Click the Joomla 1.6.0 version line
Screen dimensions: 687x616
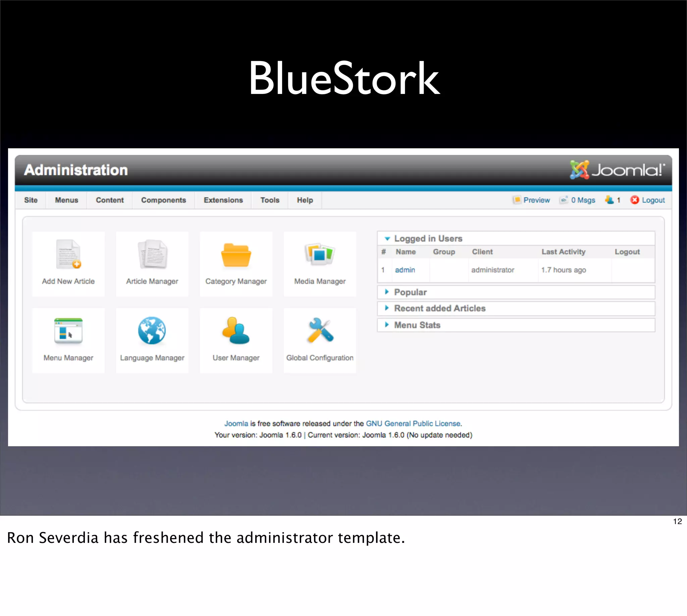coord(343,435)
